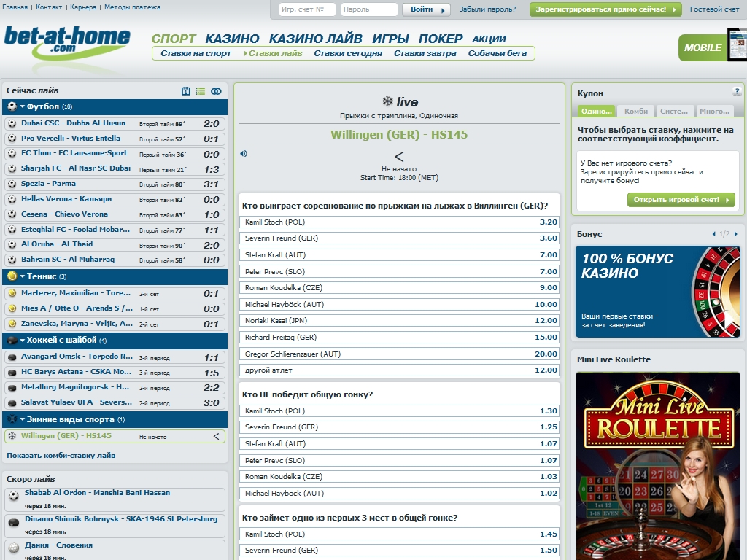Image resolution: width=747 pixels, height=560 pixels.
Task: Go to previous bonus banner arrow
Action: pos(713,234)
